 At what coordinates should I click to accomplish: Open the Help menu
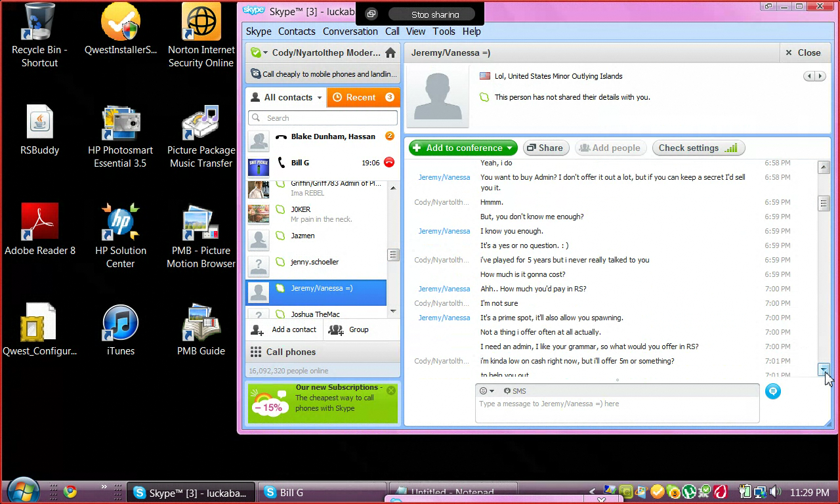pyautogui.click(x=471, y=31)
